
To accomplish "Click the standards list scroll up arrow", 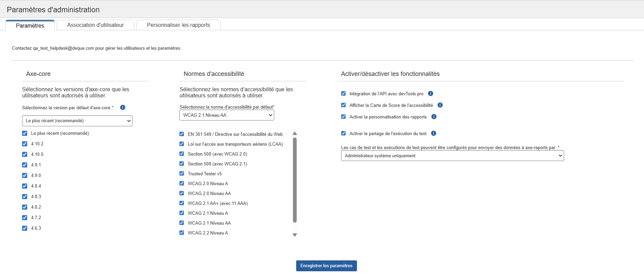I will click(295, 134).
